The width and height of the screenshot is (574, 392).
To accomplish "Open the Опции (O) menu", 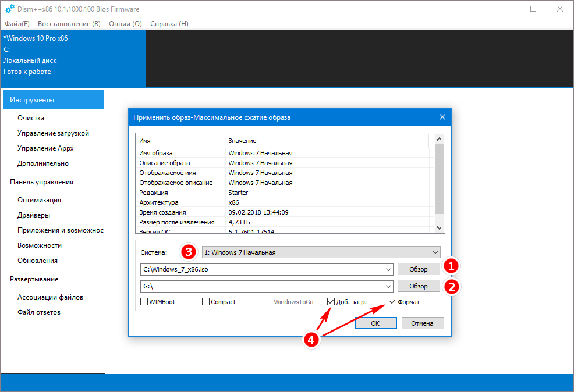I will click(125, 24).
